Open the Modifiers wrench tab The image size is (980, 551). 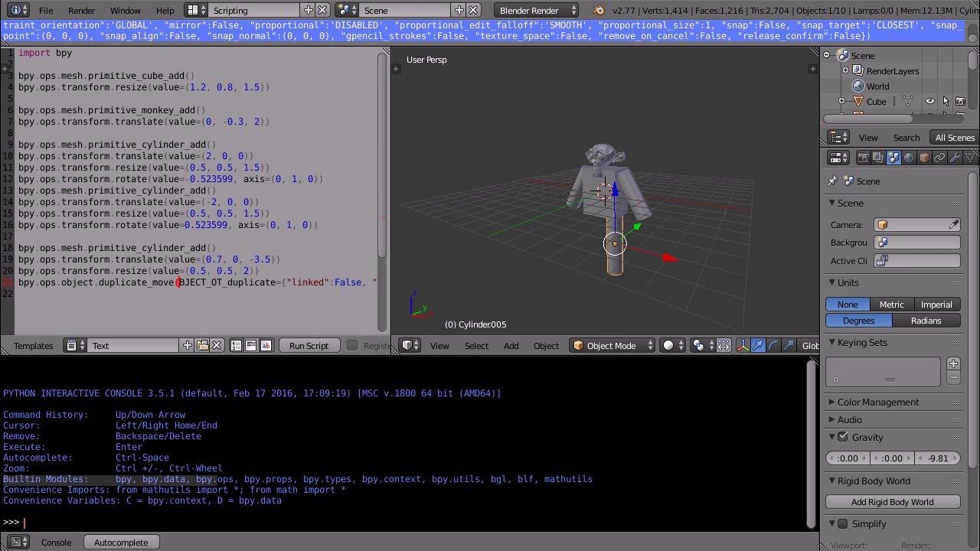pyautogui.click(x=954, y=158)
